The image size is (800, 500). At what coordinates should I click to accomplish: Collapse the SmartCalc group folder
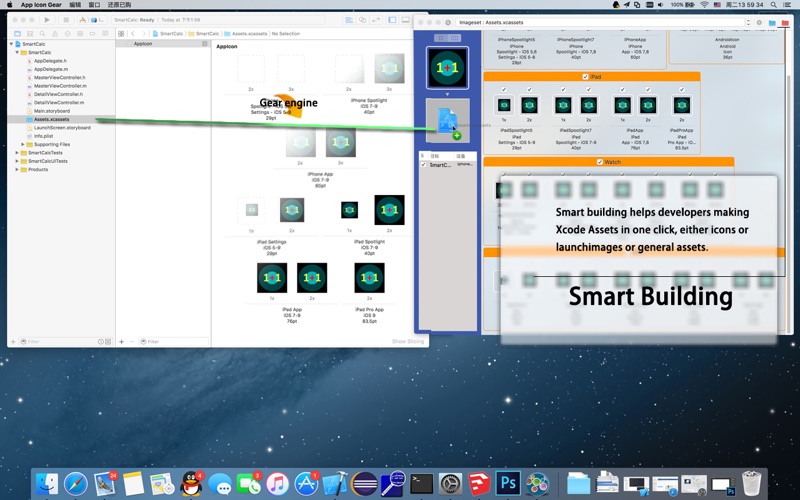(17, 53)
